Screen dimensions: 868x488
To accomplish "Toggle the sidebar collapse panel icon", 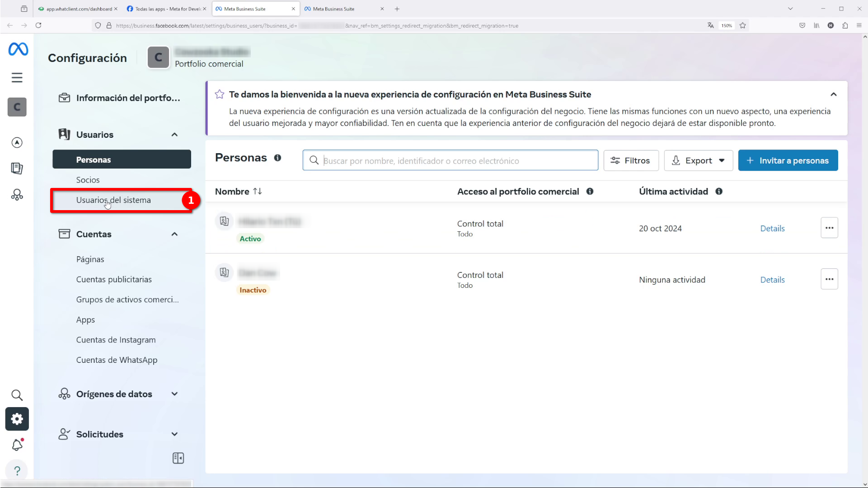I will click(178, 458).
